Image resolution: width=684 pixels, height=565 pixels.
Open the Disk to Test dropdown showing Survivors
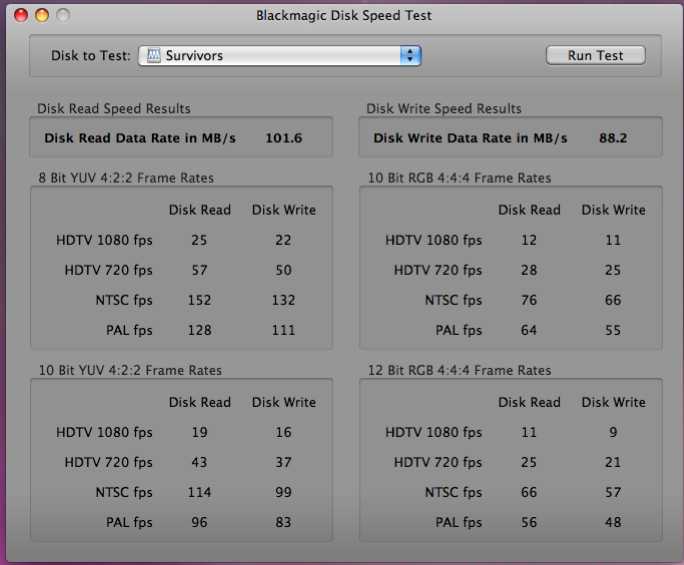tap(280, 55)
